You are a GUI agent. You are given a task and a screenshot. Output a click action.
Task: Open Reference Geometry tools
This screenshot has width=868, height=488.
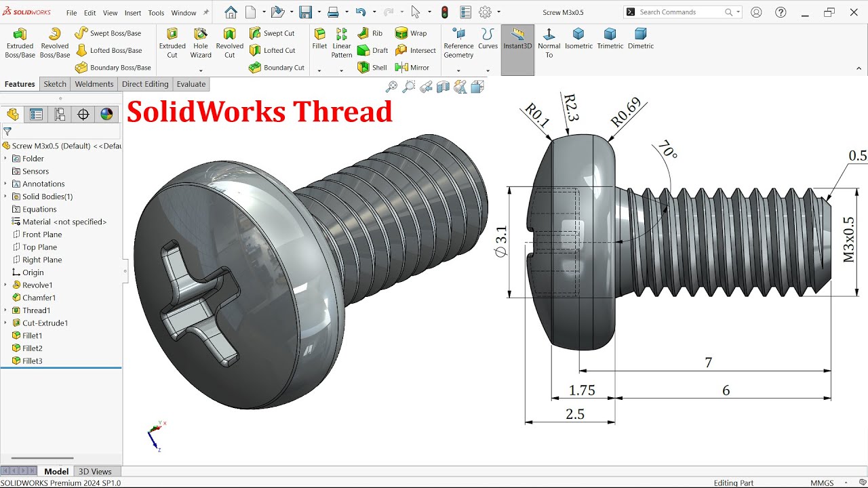[458, 43]
